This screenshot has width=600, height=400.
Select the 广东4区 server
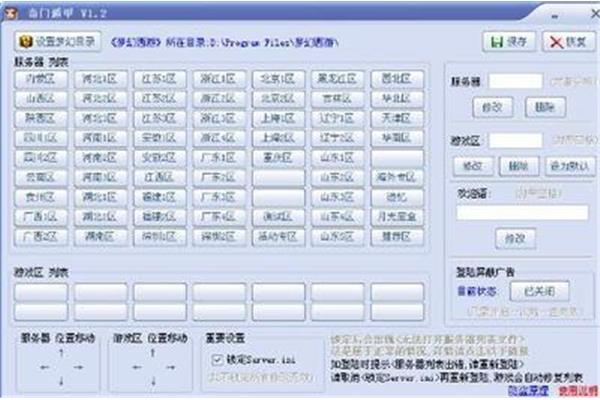point(219,217)
